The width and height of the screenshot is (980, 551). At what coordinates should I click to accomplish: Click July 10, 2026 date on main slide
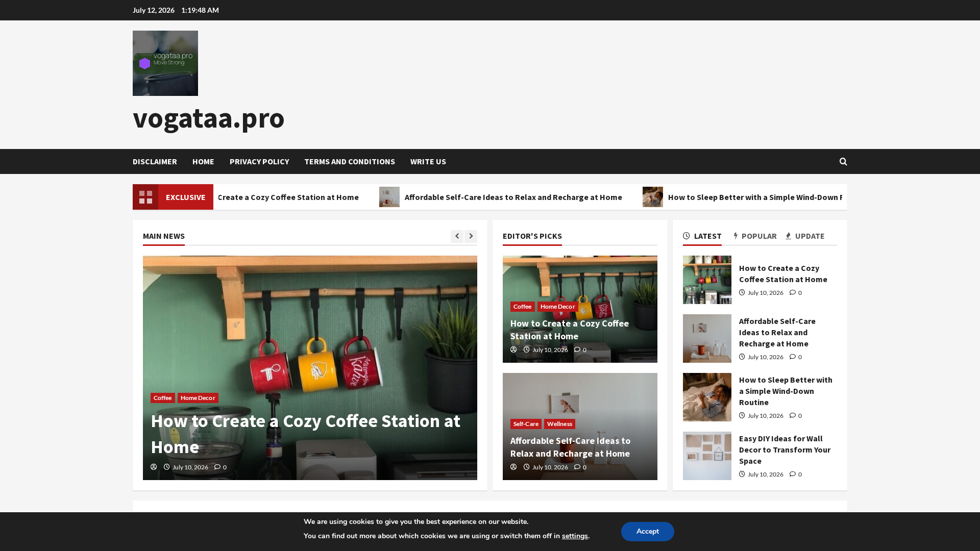tap(190, 467)
